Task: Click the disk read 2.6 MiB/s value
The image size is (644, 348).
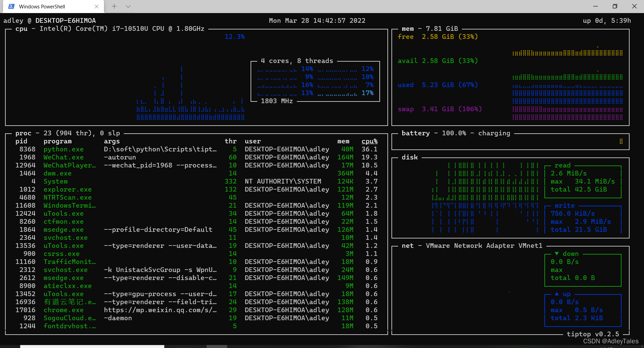Action: 569,173
